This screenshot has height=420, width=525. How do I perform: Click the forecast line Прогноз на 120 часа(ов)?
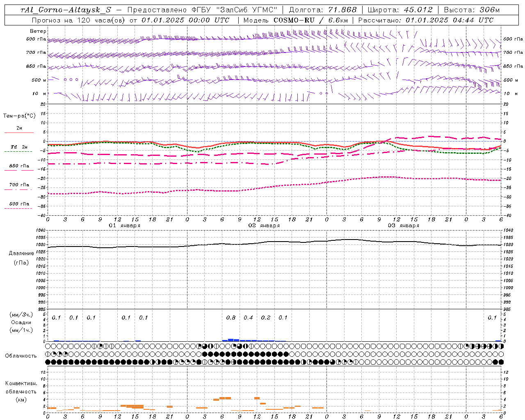coord(79,20)
